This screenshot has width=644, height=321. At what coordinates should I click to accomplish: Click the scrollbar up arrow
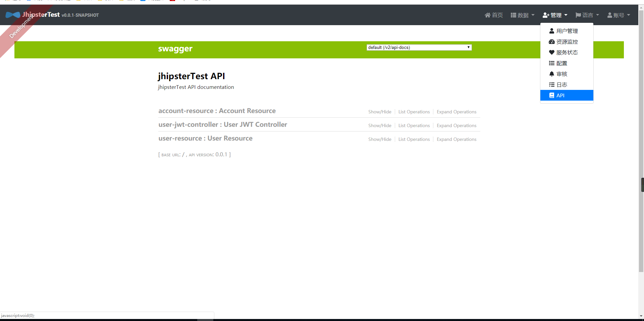tap(641, 7)
